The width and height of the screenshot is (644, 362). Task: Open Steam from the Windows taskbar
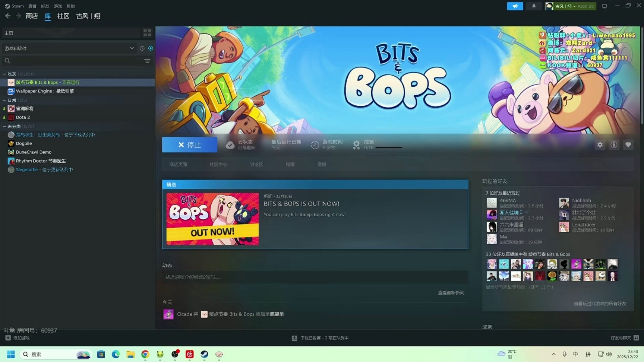click(x=204, y=354)
